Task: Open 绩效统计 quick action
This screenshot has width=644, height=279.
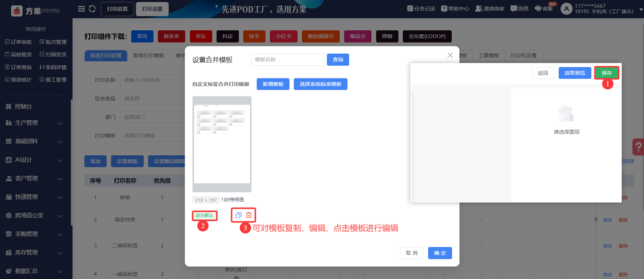Action: click(19, 80)
